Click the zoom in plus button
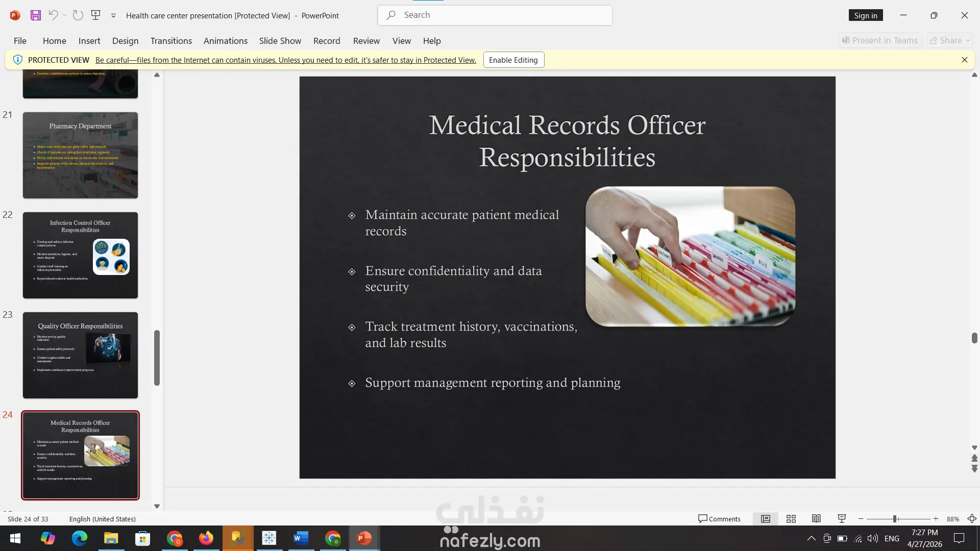 point(936,519)
